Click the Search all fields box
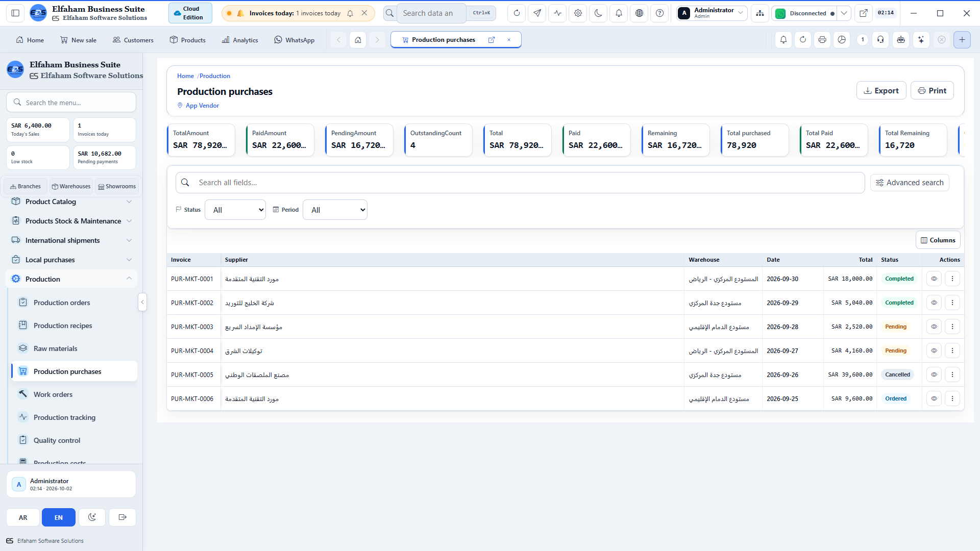This screenshot has width=980, height=551. [520, 183]
